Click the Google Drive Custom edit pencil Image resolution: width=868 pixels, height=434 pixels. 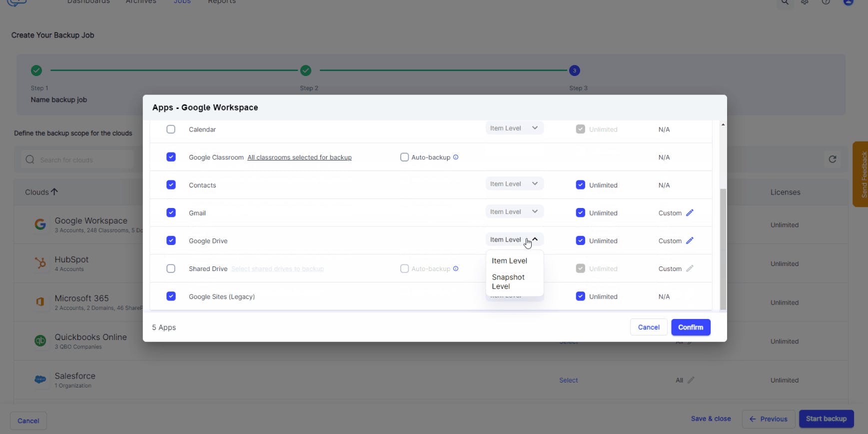coord(690,241)
